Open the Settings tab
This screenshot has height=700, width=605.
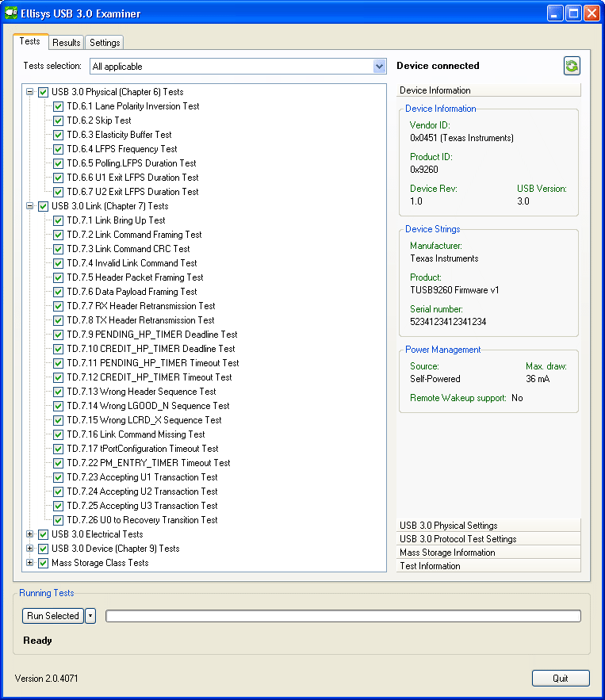click(105, 43)
